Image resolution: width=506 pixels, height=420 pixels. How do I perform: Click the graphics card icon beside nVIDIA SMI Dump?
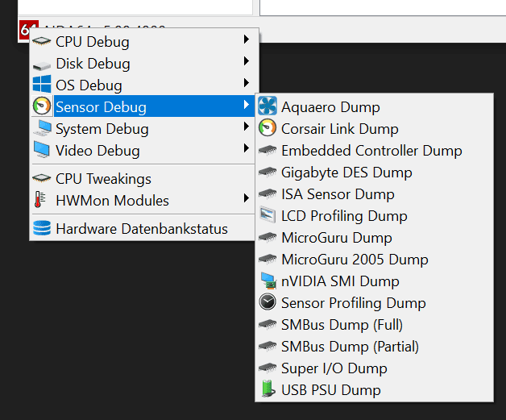tap(268, 281)
